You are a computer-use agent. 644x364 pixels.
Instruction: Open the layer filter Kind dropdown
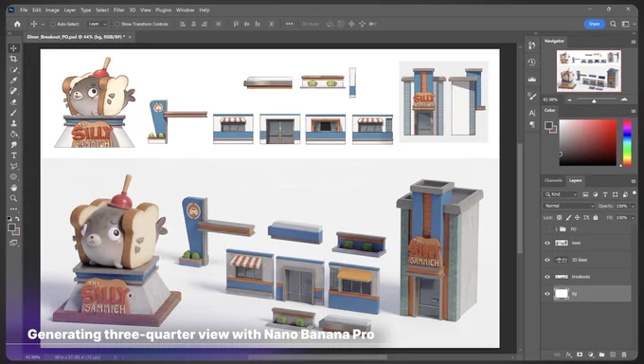(x=561, y=194)
